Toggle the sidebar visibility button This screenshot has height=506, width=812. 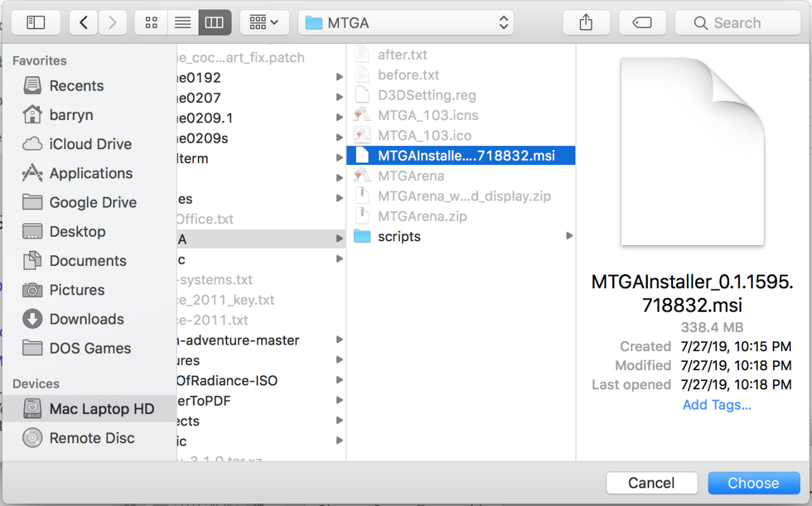tap(36, 23)
